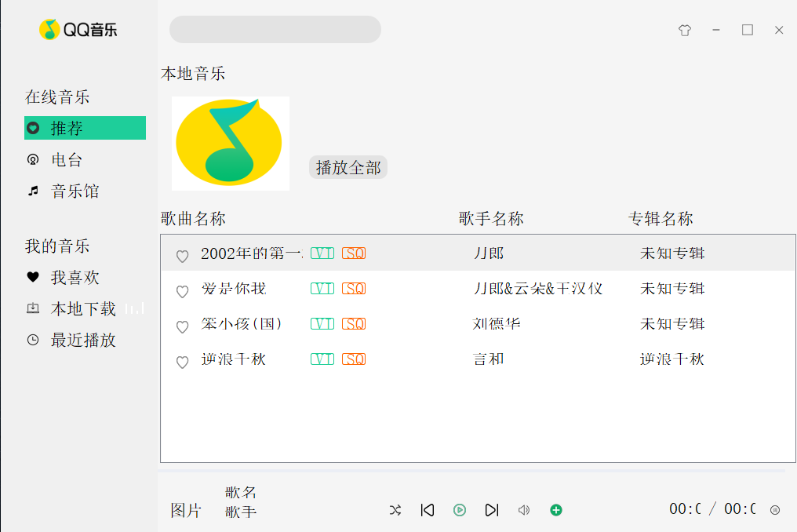Like the song 2002年的第一
This screenshot has height=532, width=797.
coord(183,256)
